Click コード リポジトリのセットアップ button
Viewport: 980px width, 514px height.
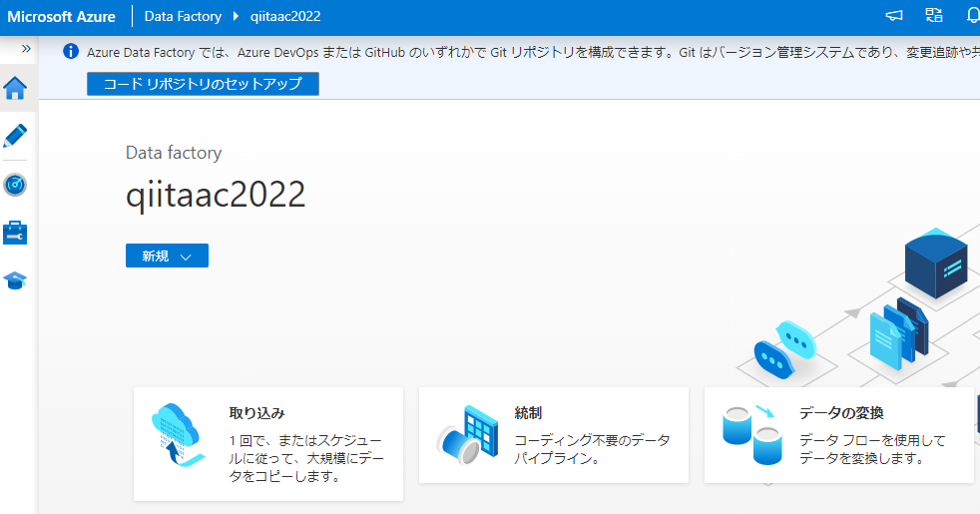click(x=203, y=84)
